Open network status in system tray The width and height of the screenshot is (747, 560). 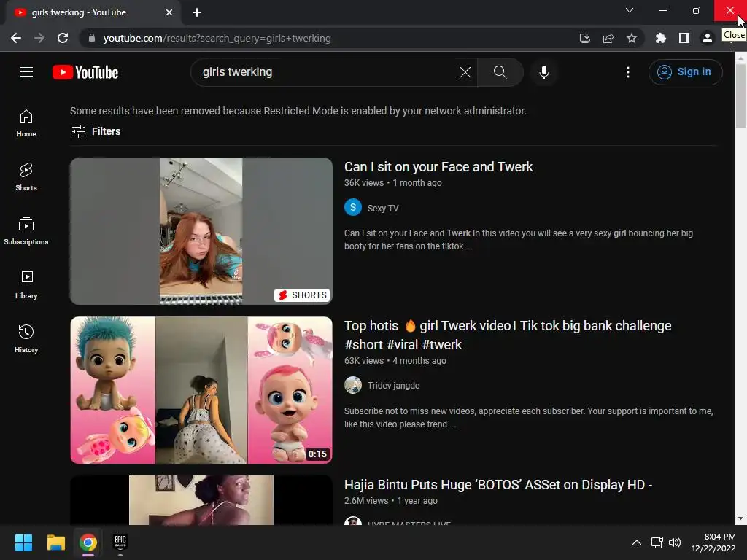click(x=657, y=542)
